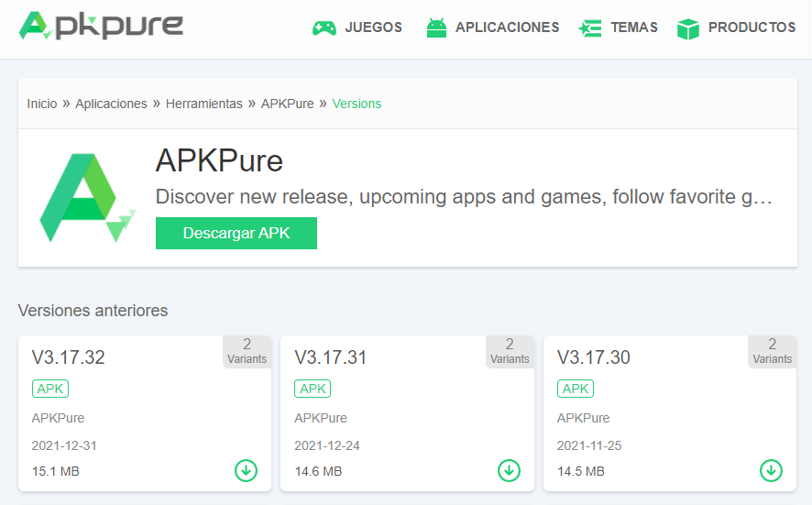Click the APKPure logo in header
Viewport: 812px width, 505px height.
point(101,27)
